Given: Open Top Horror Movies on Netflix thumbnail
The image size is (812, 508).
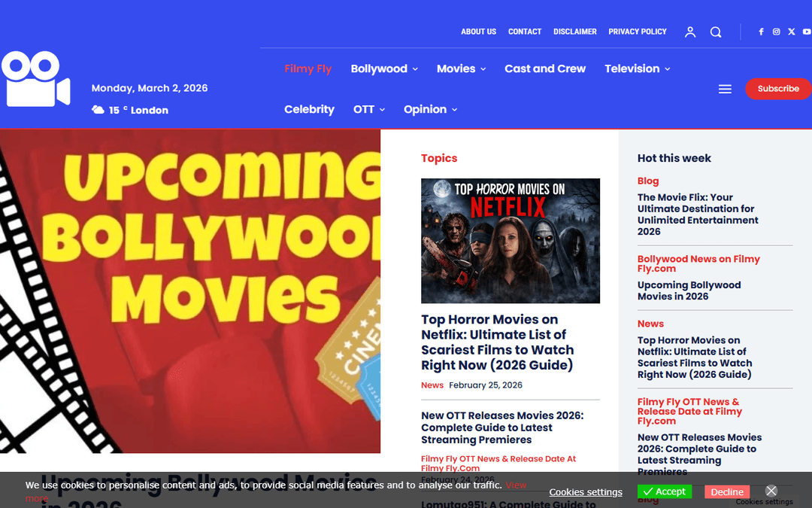Looking at the screenshot, I should tap(510, 241).
